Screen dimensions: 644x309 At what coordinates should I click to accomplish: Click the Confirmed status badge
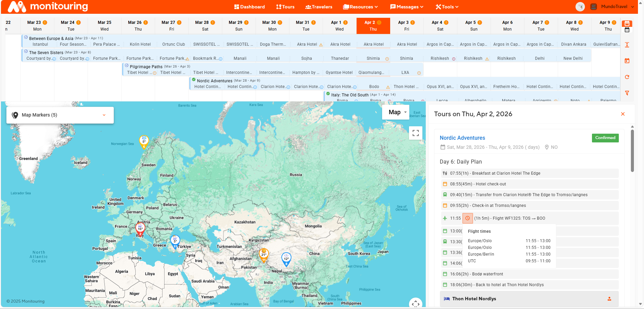pos(605,138)
